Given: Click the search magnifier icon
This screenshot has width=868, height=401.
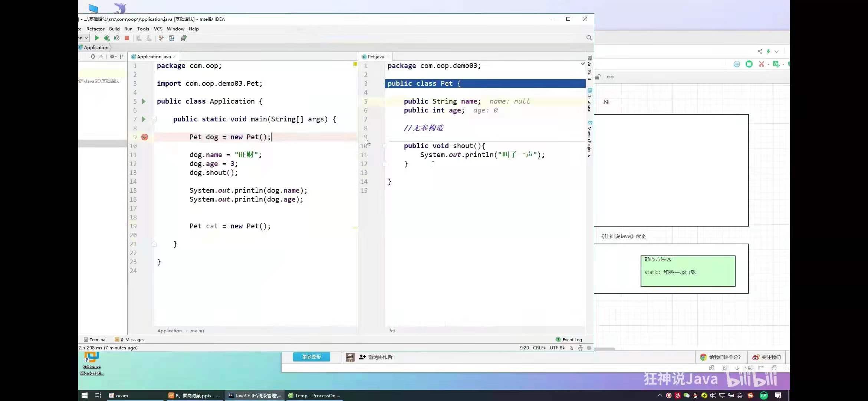Looking at the screenshot, I should point(589,38).
